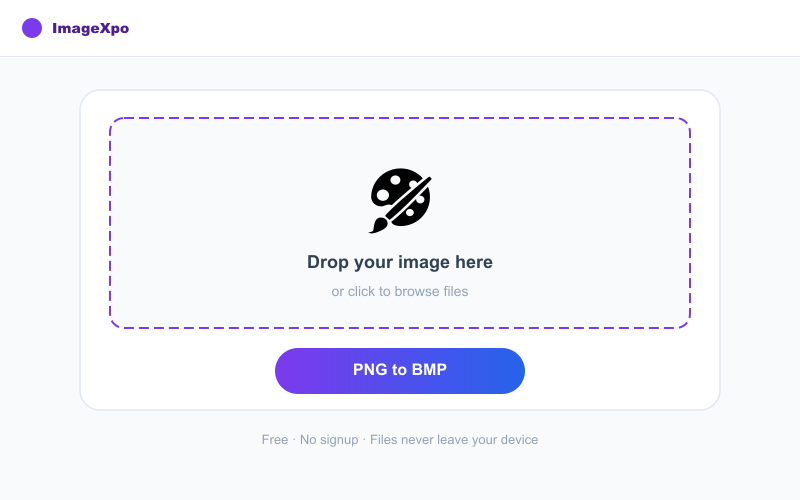Click the purple ImageXpo logo circle
The height and width of the screenshot is (500, 800).
(32, 28)
